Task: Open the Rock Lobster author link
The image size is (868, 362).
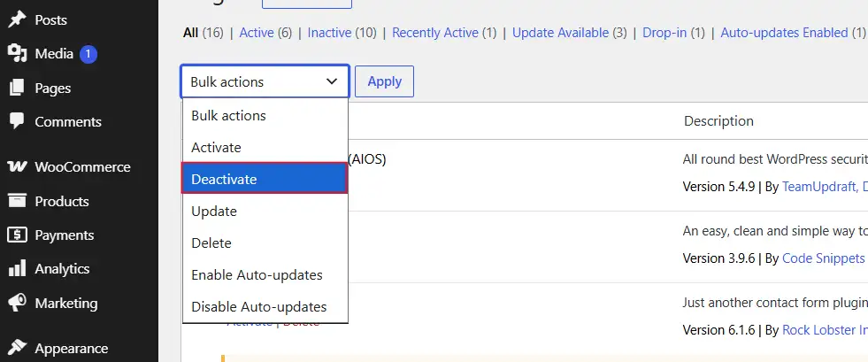Action: point(825,330)
